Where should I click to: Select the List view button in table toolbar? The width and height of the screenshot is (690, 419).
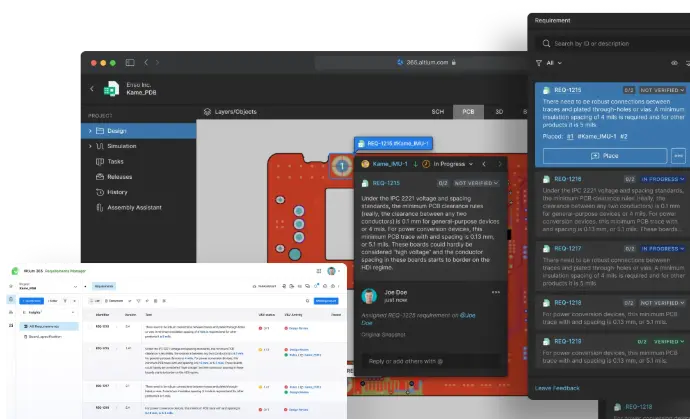tap(95, 301)
